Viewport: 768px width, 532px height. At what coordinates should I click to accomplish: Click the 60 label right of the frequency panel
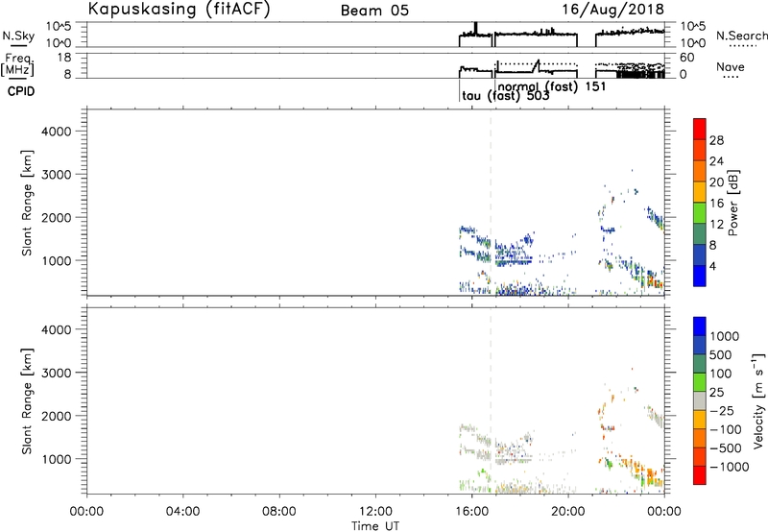point(687,58)
